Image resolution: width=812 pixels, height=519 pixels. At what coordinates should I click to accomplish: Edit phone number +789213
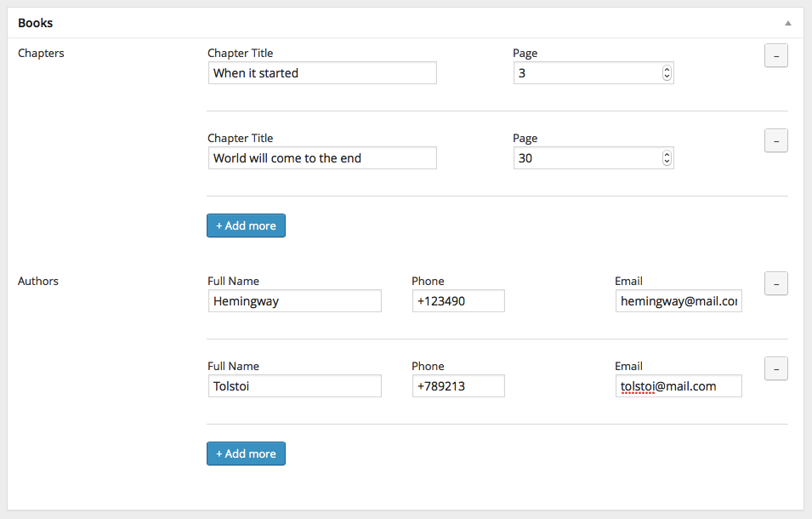pyautogui.click(x=458, y=386)
